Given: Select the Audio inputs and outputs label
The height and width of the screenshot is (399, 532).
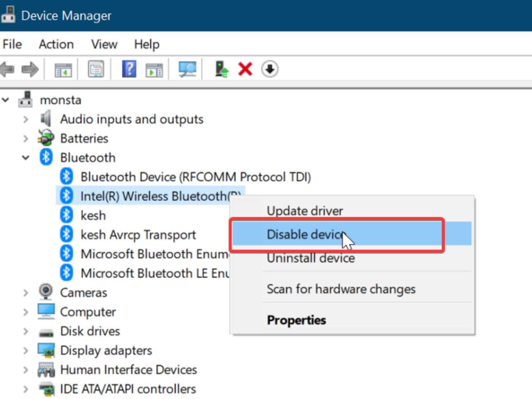Looking at the screenshot, I should pyautogui.click(x=132, y=119).
